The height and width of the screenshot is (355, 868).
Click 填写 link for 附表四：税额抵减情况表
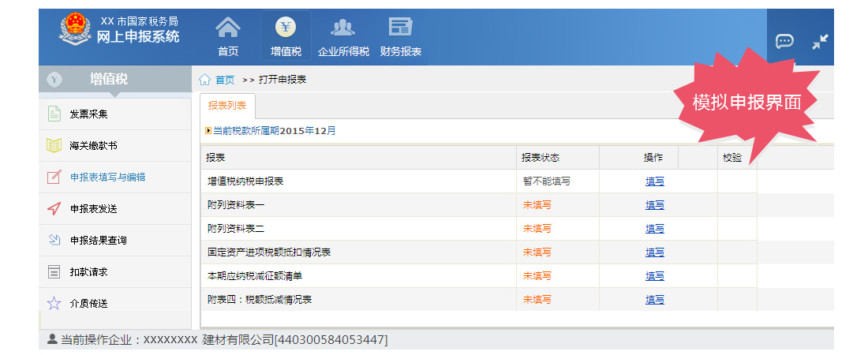pyautogui.click(x=654, y=300)
